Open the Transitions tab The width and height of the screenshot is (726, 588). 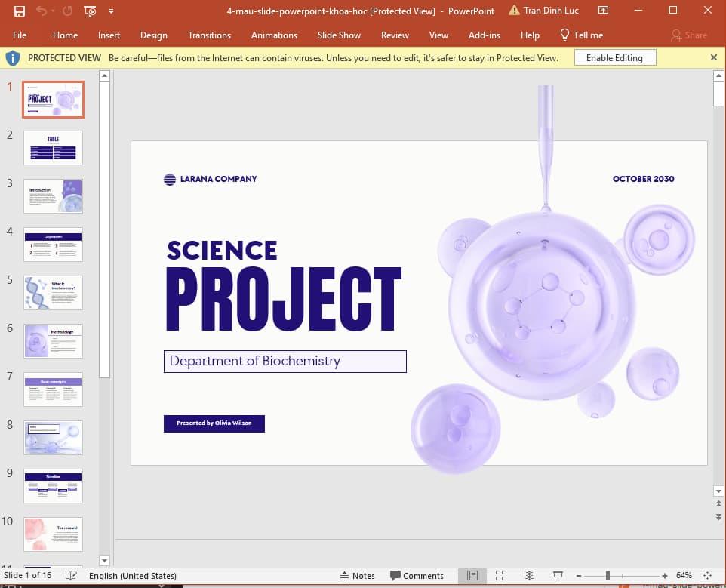coord(209,35)
